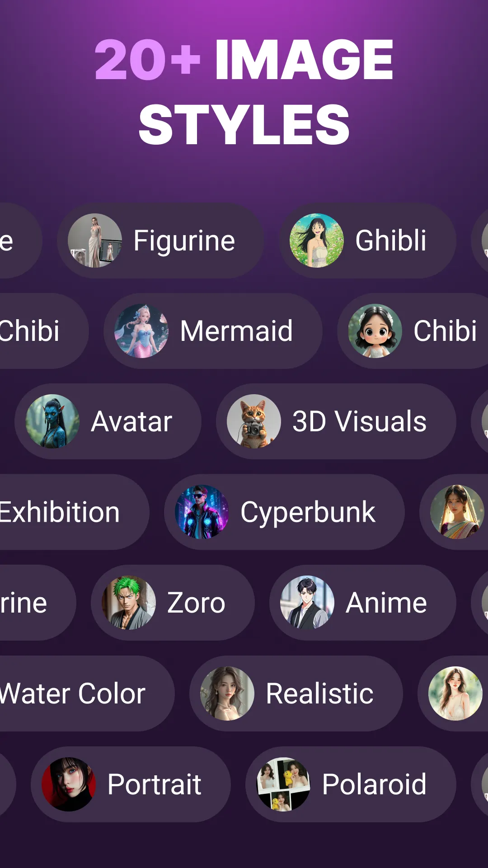488x868 pixels.
Task: Click the neon jacket man thumbnail
Action: tap(202, 512)
